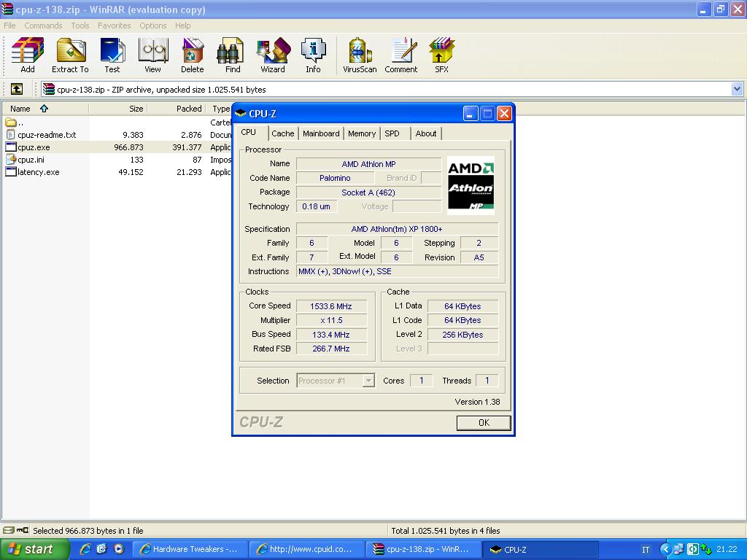747x560 pixels.
Task: Open the View tool in WinRAR
Action: [x=153, y=55]
